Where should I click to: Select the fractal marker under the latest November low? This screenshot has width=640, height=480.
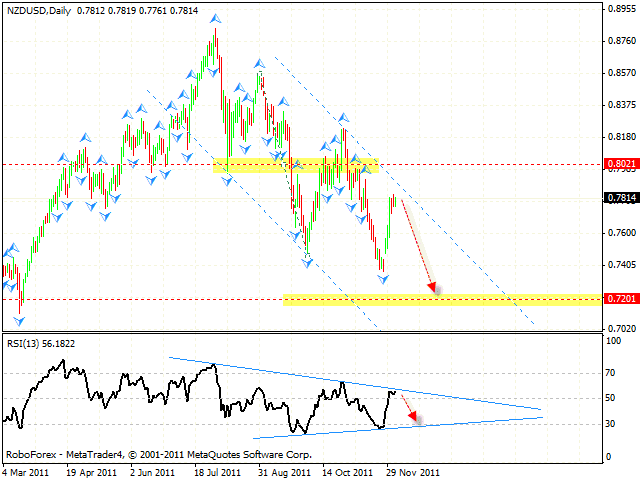(x=382, y=280)
